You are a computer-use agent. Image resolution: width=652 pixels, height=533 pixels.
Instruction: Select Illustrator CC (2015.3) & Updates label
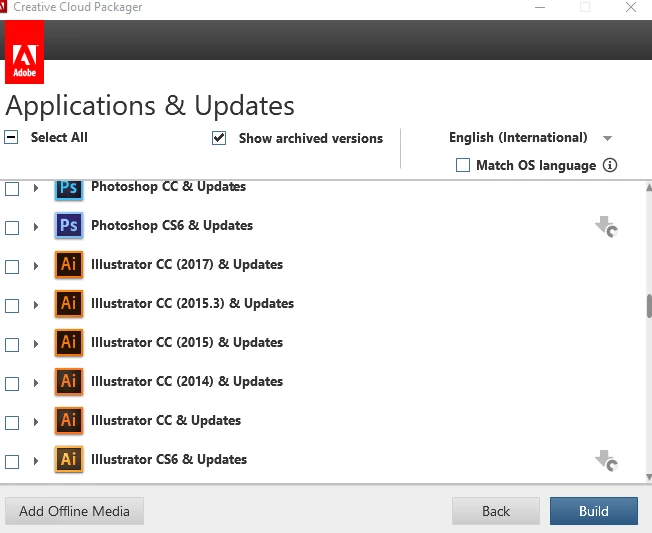pyautogui.click(x=193, y=304)
